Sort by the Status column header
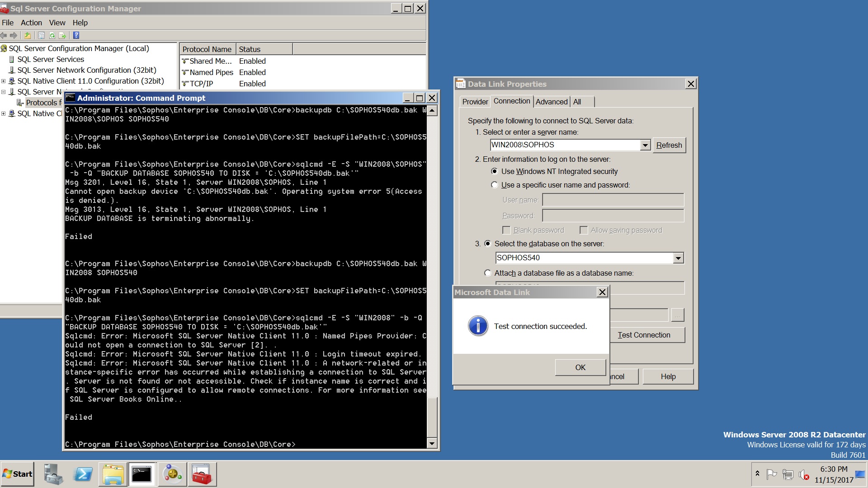The image size is (868, 488). [x=264, y=49]
